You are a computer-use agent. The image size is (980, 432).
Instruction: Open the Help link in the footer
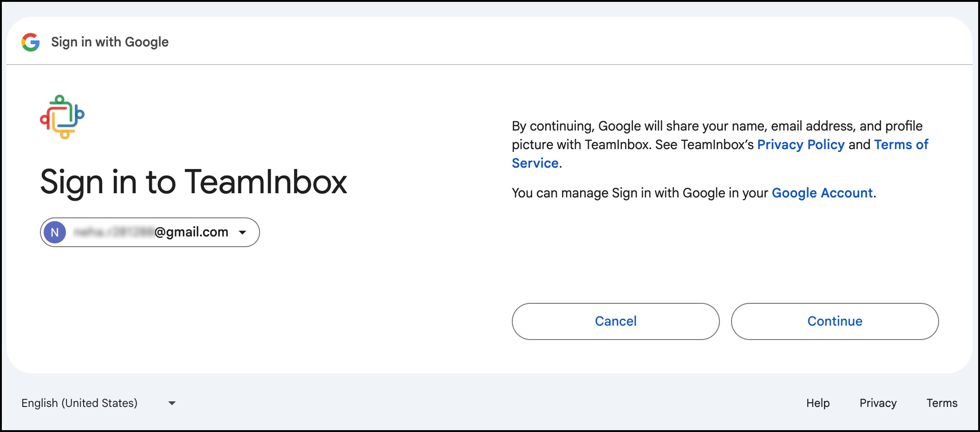tap(818, 403)
